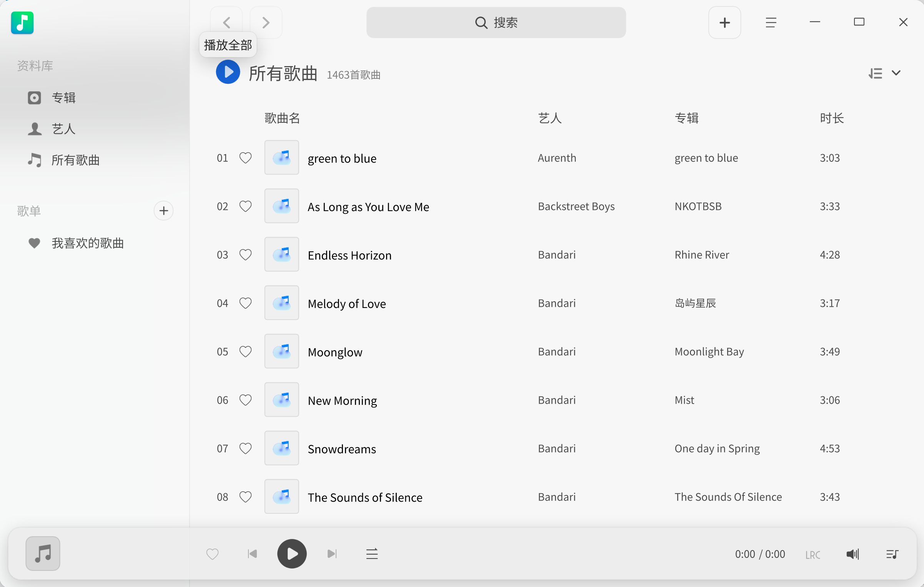The width and height of the screenshot is (924, 587).
Task: Favorite the song Melody of Love
Action: pos(245,303)
